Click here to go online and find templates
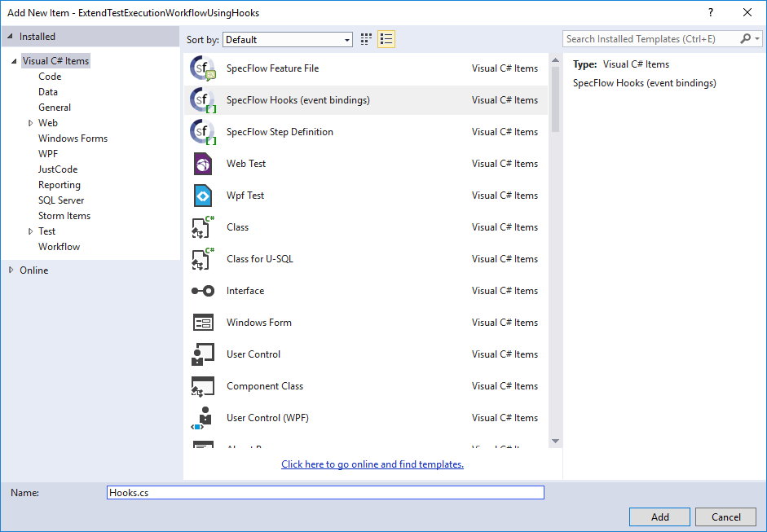Viewport: 767px width, 532px height. tap(372, 464)
